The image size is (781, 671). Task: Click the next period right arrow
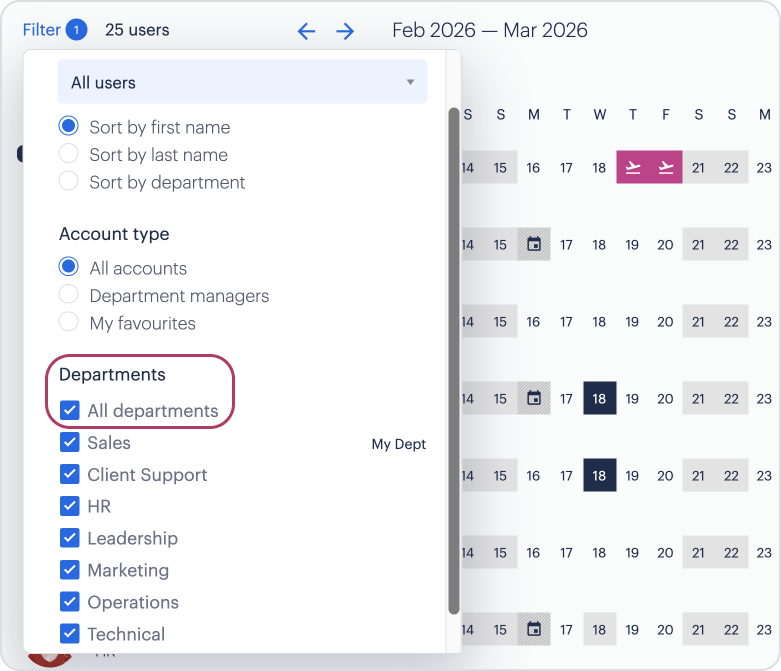(345, 31)
